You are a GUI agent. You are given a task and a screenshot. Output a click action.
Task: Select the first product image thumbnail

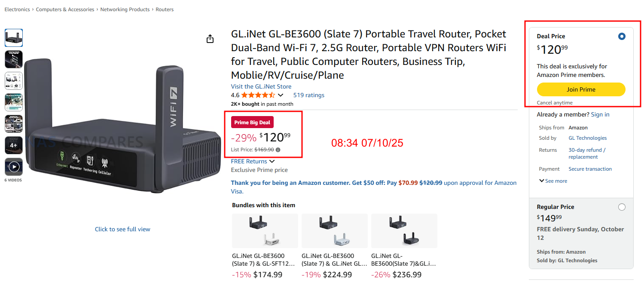pos(14,38)
